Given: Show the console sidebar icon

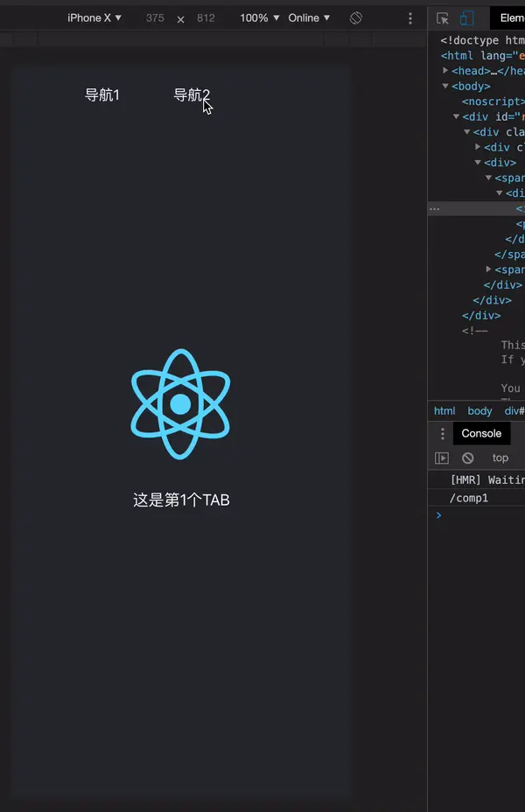Looking at the screenshot, I should click(442, 458).
